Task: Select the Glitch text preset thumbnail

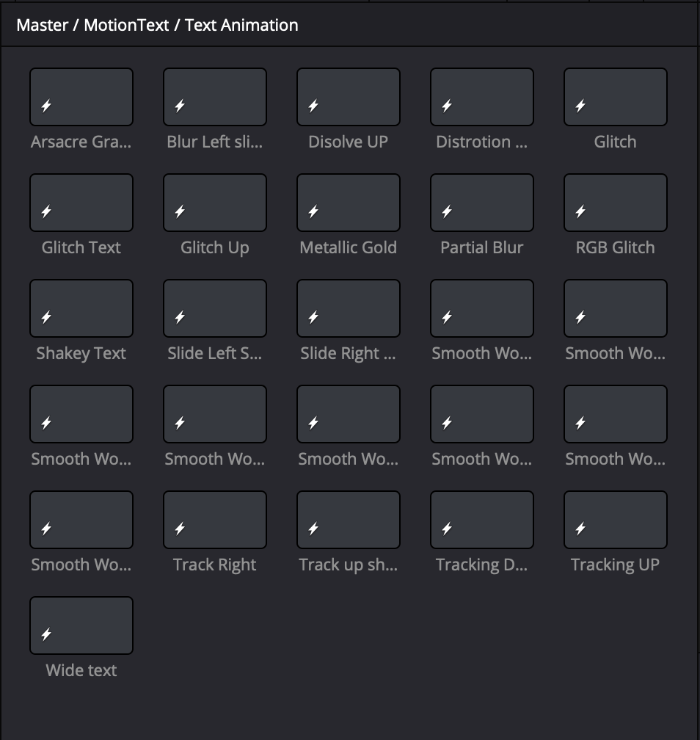Action: [x=615, y=97]
